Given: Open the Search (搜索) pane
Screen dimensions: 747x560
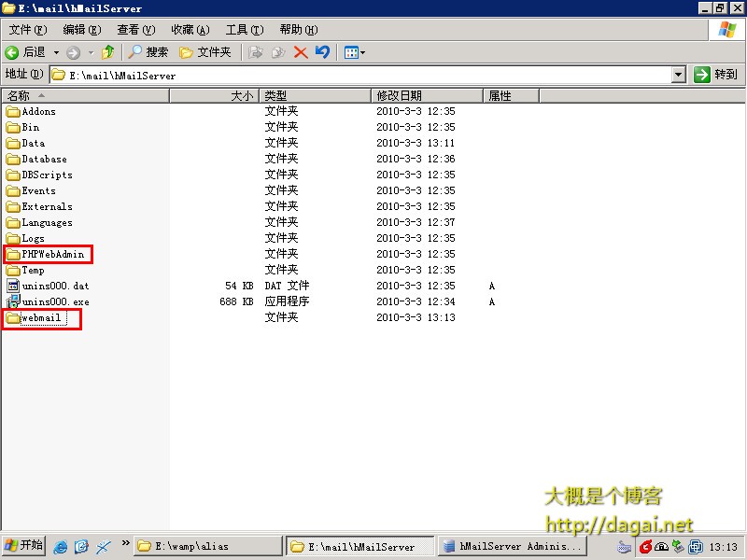Looking at the screenshot, I should tap(148, 52).
